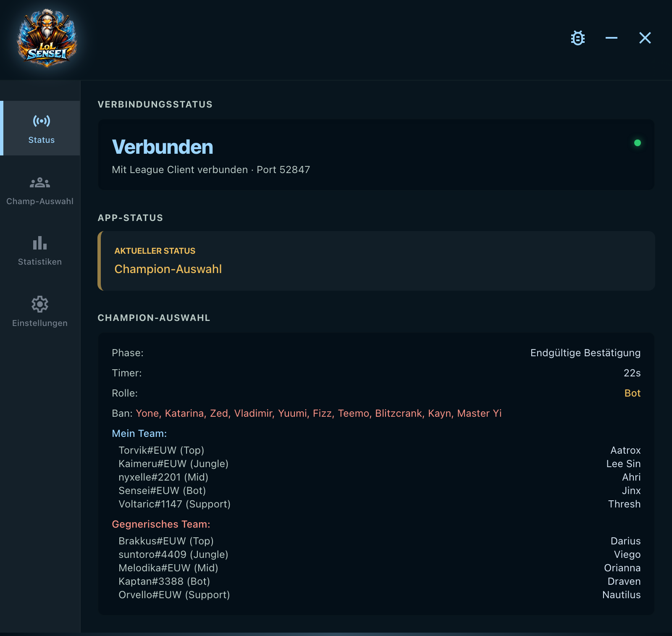The image size is (672, 636).
Task: Close the LoL Sensei window
Action: point(645,38)
